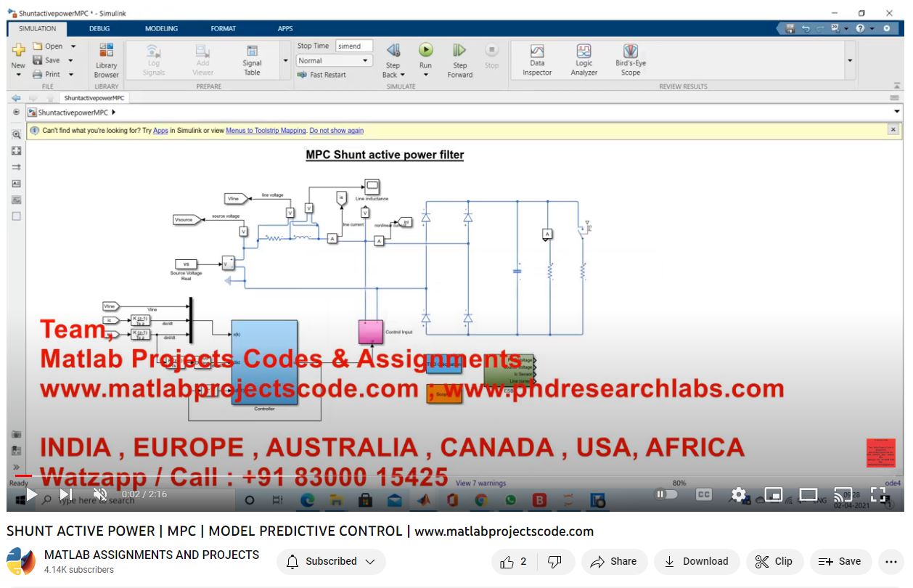Toggle the video autoplay switch
The image size is (913, 588).
point(666,494)
